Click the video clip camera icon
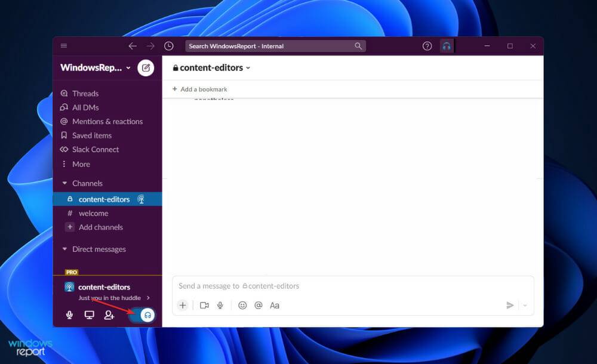597x364 pixels. tap(204, 306)
